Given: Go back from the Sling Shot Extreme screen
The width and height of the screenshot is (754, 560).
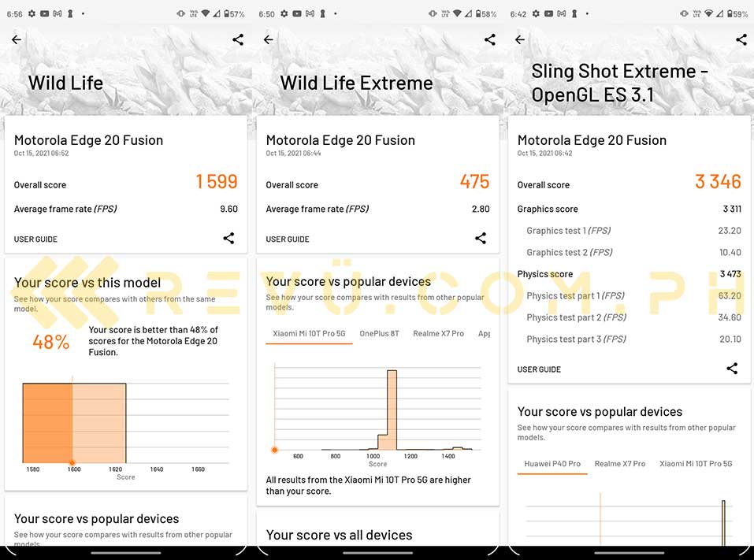Looking at the screenshot, I should click(520, 39).
